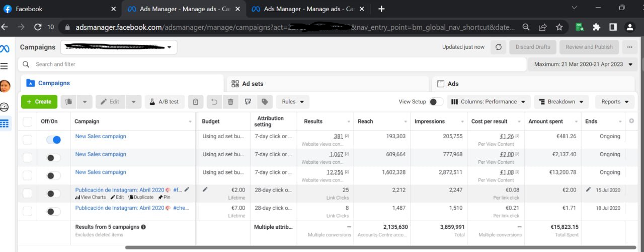Click the profile avatar in left sidebar
644x252 pixels.
5,86
